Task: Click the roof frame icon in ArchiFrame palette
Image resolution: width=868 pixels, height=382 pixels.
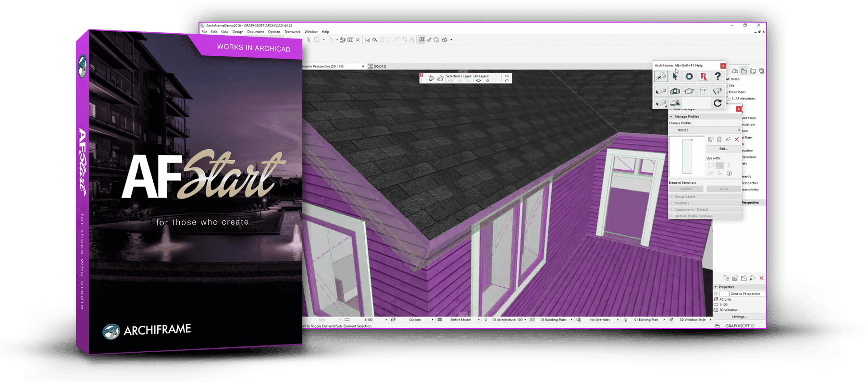Action: point(689,91)
